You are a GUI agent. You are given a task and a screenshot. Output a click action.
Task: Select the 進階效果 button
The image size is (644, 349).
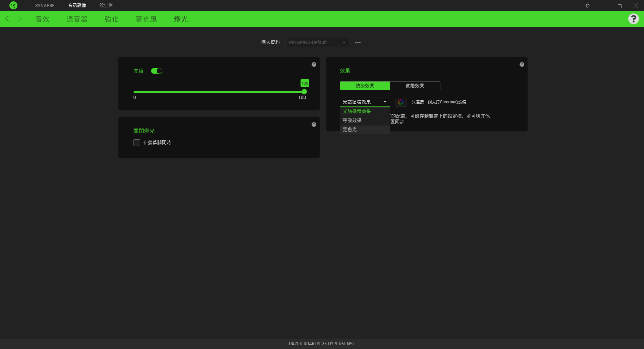[x=415, y=86]
